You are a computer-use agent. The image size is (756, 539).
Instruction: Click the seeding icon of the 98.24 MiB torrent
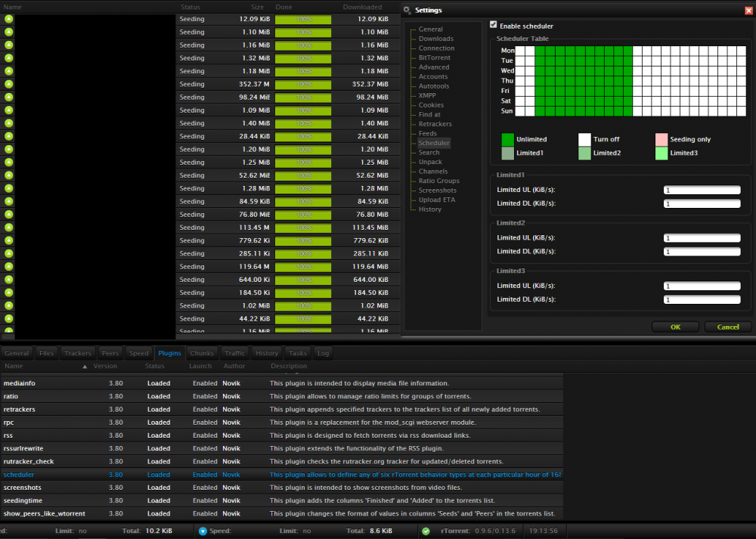(8, 97)
